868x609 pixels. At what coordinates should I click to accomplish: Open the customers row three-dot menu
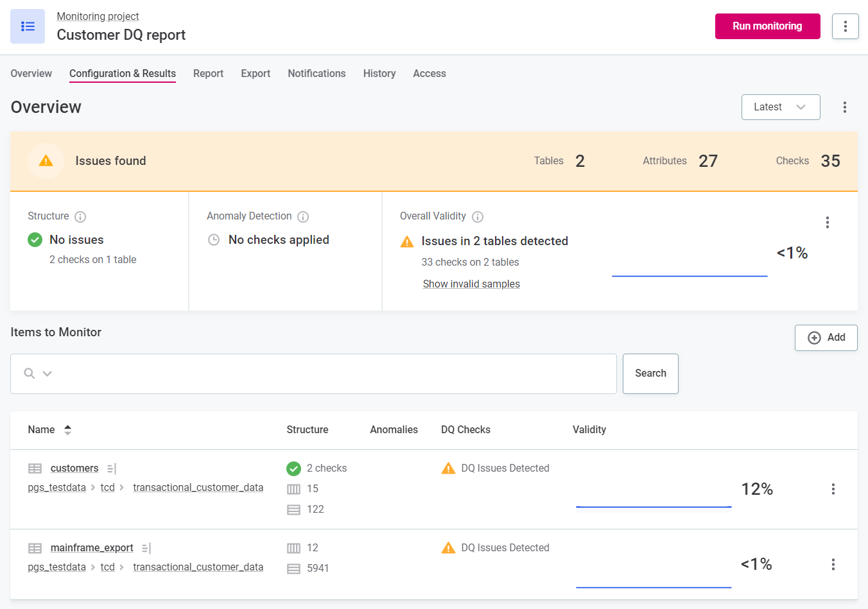(x=833, y=489)
